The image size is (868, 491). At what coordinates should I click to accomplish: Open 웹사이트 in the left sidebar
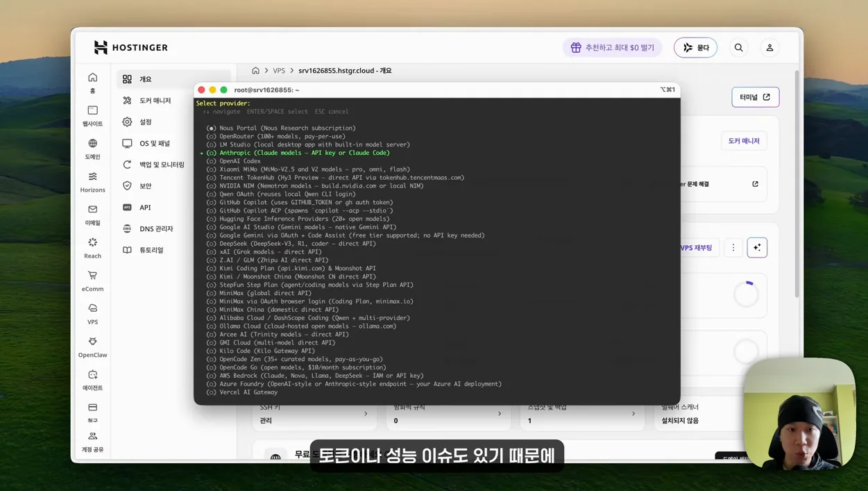coord(92,116)
